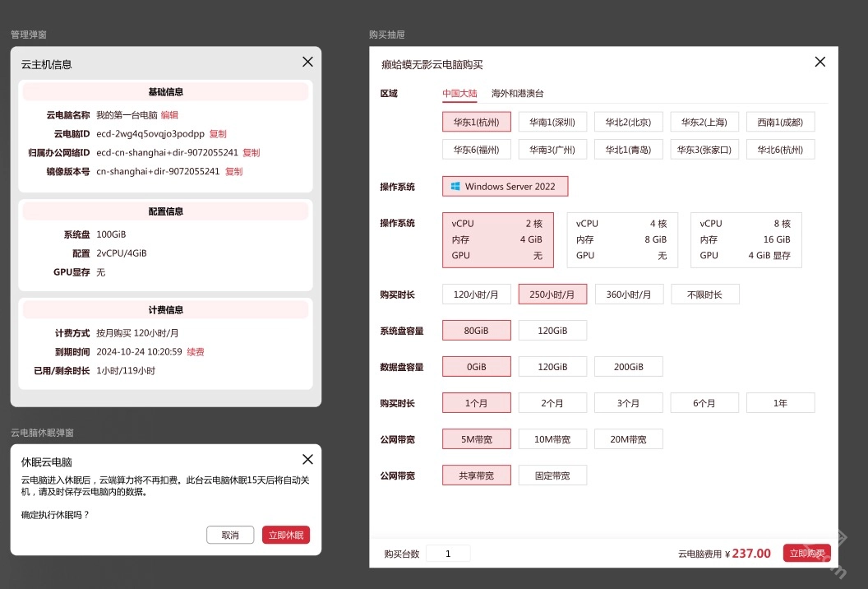The width and height of the screenshot is (868, 589).
Task: Select 20M带宽 public bandwidth
Action: pyautogui.click(x=628, y=439)
